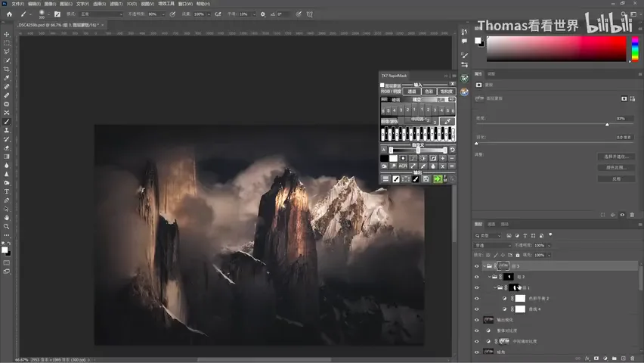This screenshot has height=363, width=644.
Task: Hide the output sharpening layer
Action: 477,320
